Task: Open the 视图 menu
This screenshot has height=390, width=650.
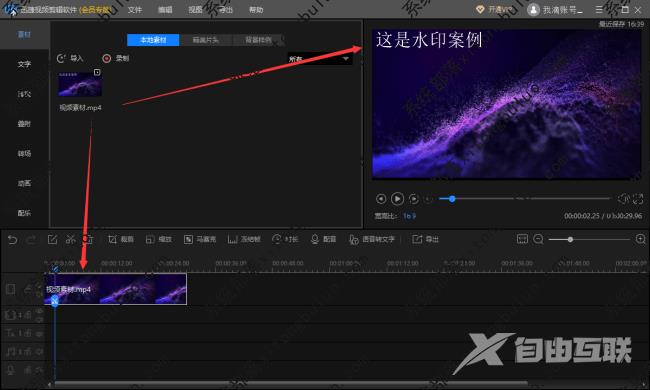Action: [195, 10]
